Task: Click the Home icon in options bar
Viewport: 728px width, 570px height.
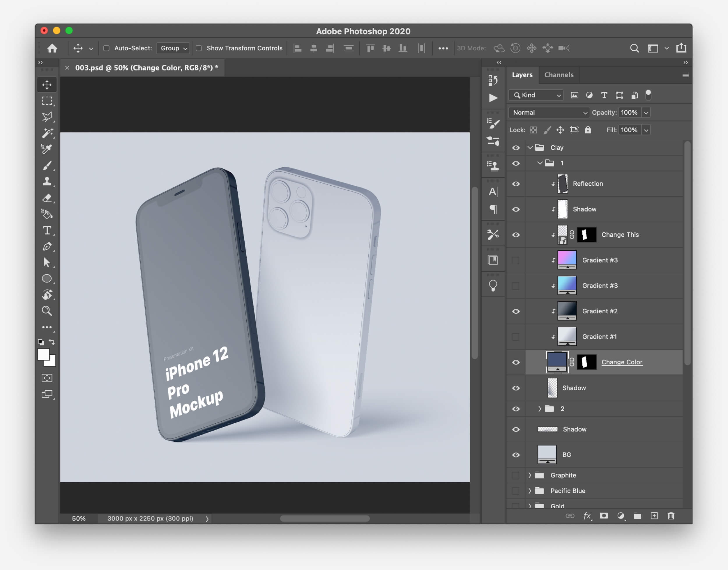Action: coord(52,48)
